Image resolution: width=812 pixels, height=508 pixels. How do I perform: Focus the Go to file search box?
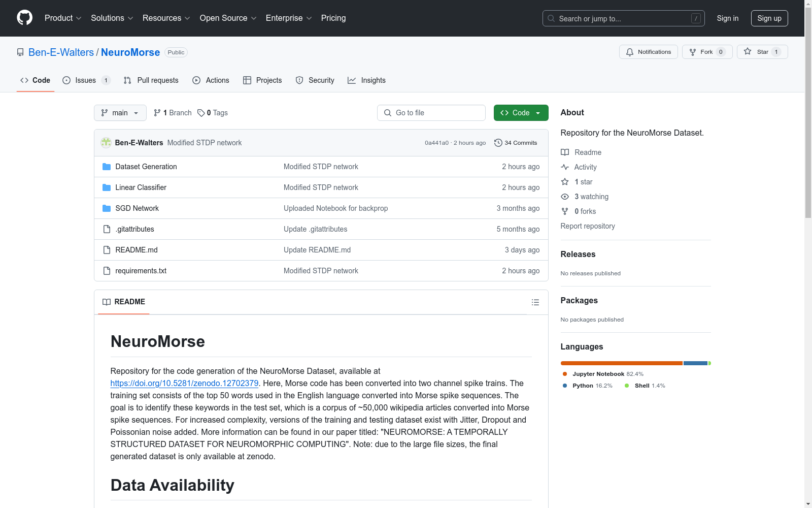point(431,113)
